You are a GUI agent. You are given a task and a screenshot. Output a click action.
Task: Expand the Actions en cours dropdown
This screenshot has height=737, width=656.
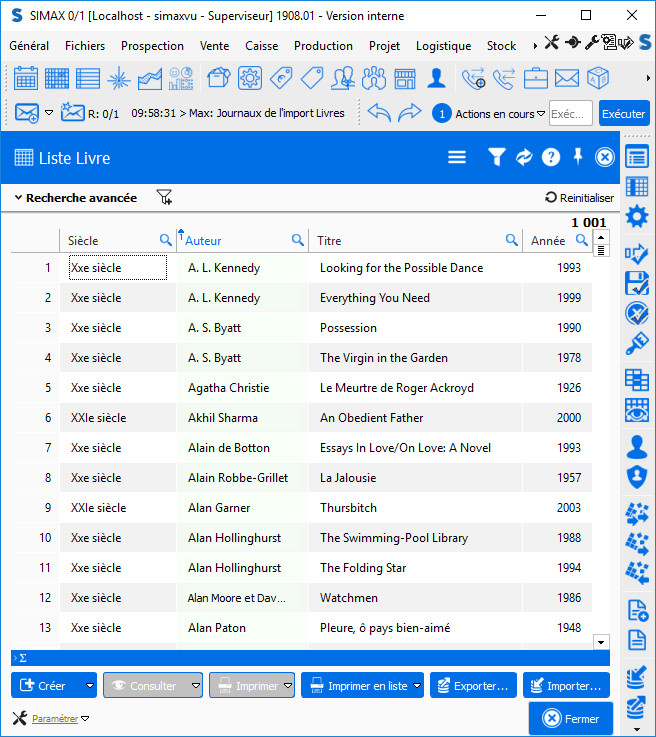(x=541, y=114)
